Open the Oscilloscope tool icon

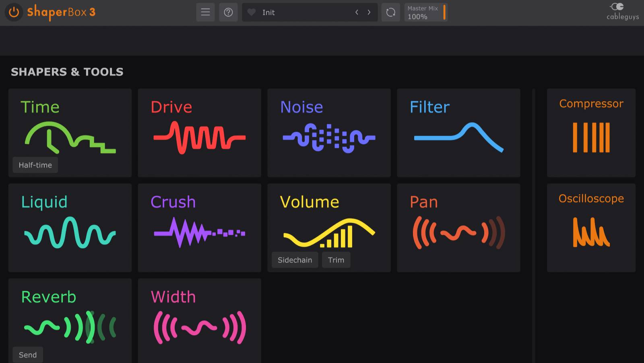pos(591,232)
